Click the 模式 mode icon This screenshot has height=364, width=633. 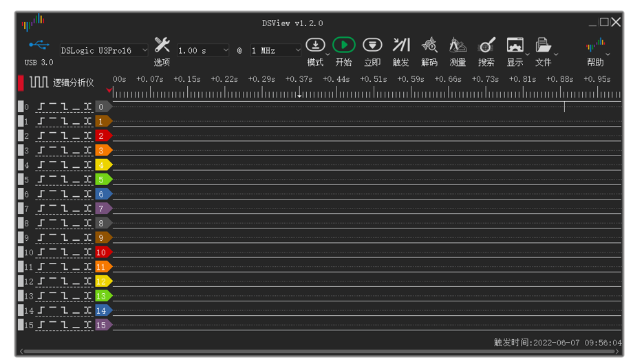[315, 45]
